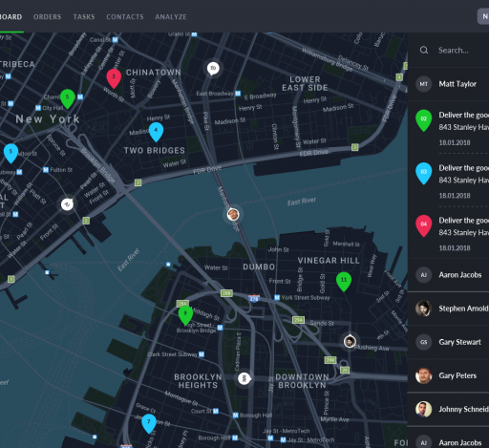The image size is (489, 448).
Task: Click driver photo marker near Flushing Ave
Action: [350, 342]
